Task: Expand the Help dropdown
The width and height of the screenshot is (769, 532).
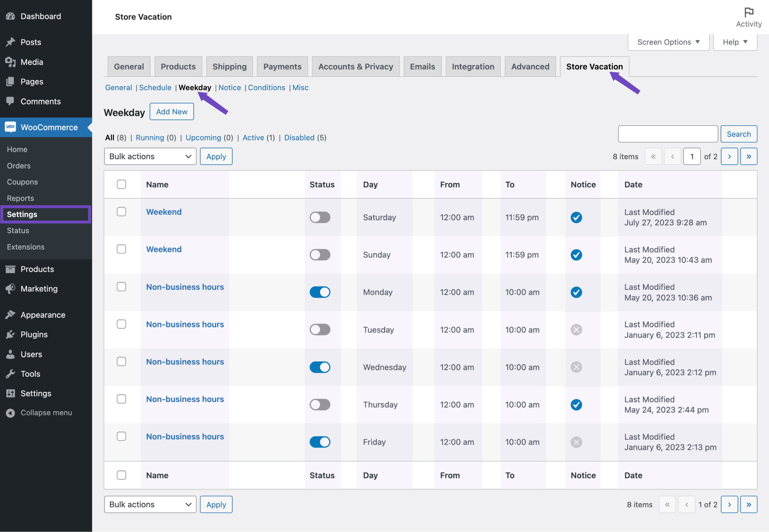Action: [735, 42]
